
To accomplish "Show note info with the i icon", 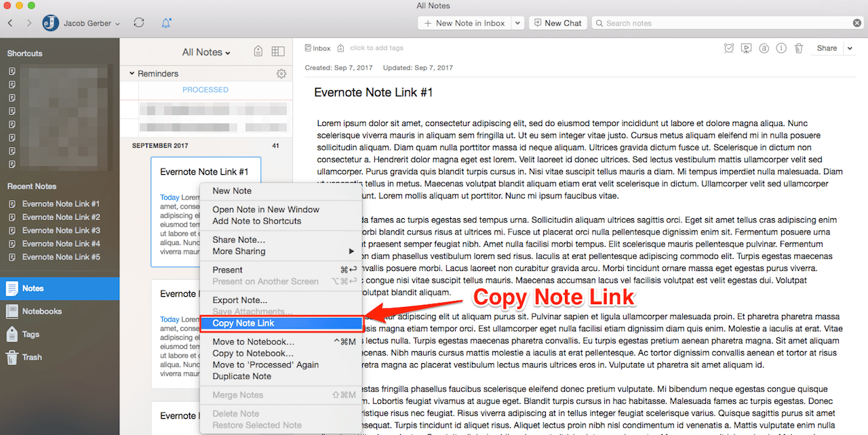I will (x=781, y=48).
